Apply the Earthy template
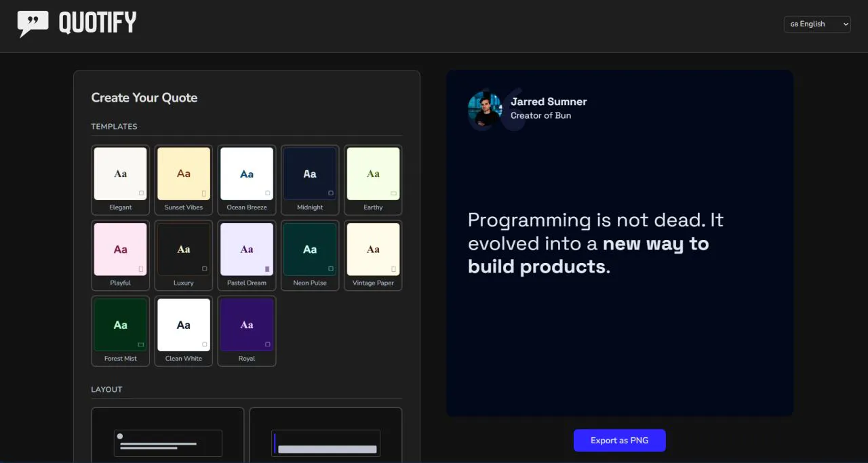868x463 pixels. tap(373, 180)
